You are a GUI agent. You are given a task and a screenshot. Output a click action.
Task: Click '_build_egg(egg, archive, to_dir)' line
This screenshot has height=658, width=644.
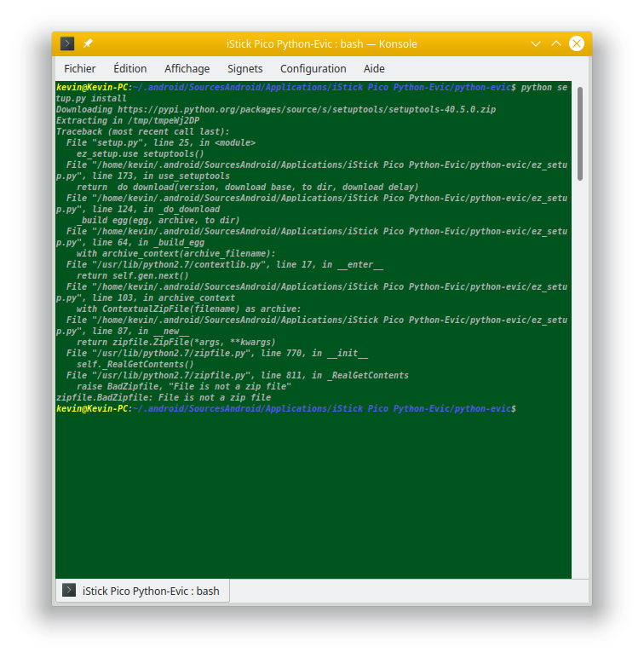158,220
